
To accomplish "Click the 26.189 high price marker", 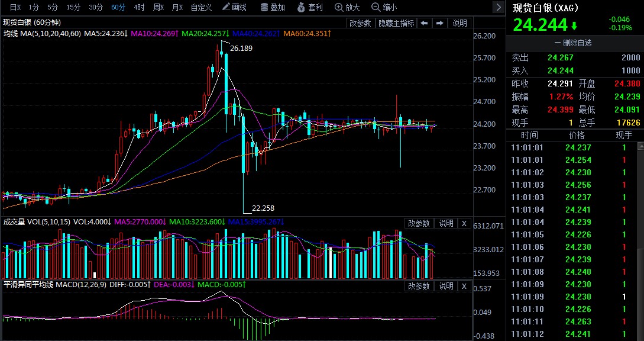I will tap(241, 48).
